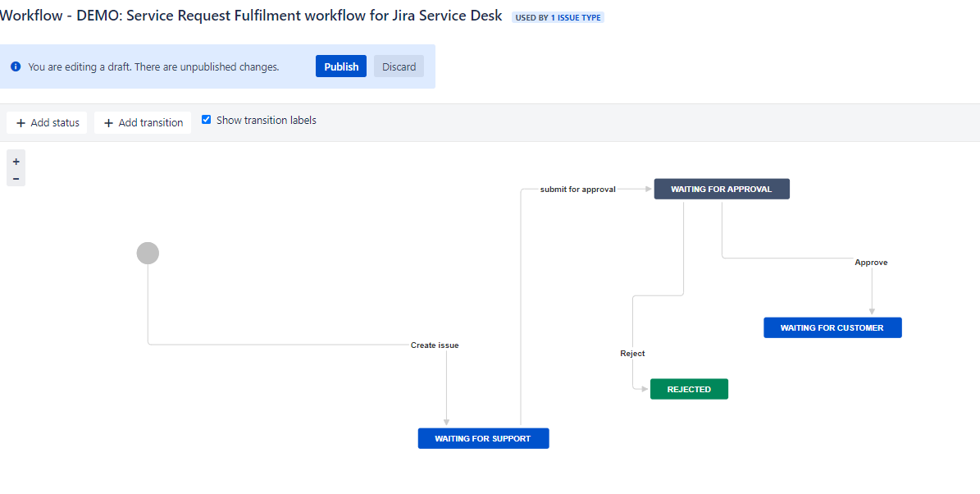
Task: Select the Reject transition label
Action: [x=632, y=354]
